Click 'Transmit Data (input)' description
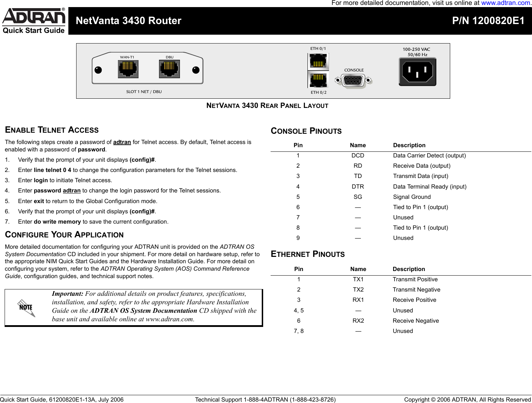The width and height of the screenshot is (532, 403). coord(421,176)
